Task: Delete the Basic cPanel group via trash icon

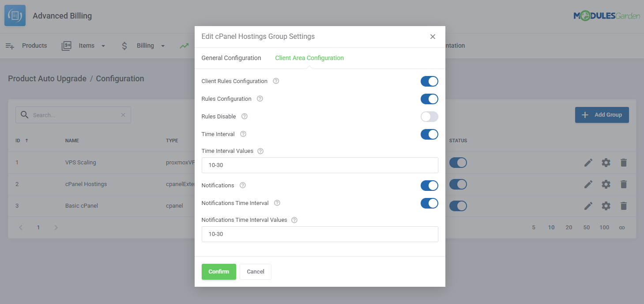Action: click(624, 206)
